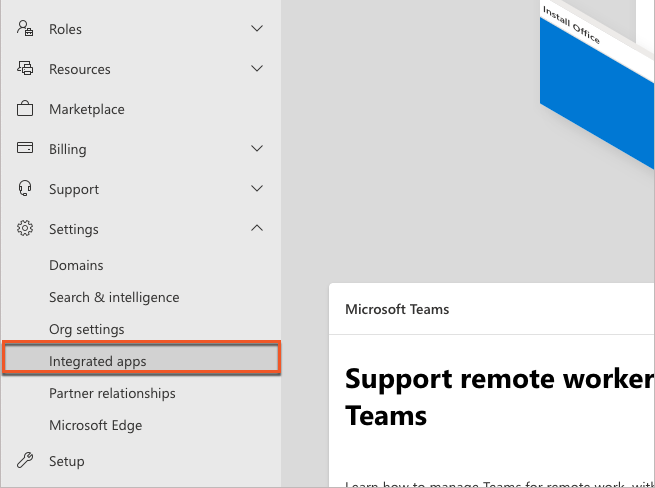Expand the Resources section chevron
The height and width of the screenshot is (488, 655).
[257, 68]
